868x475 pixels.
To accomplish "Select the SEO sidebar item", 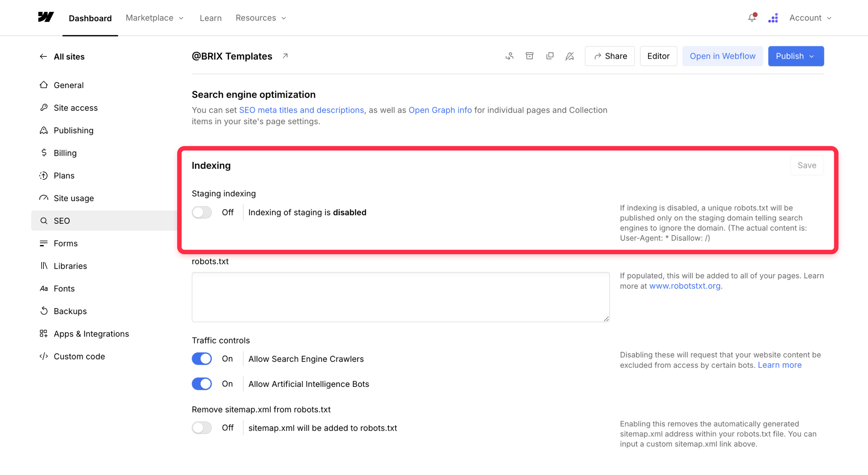I will [104, 221].
